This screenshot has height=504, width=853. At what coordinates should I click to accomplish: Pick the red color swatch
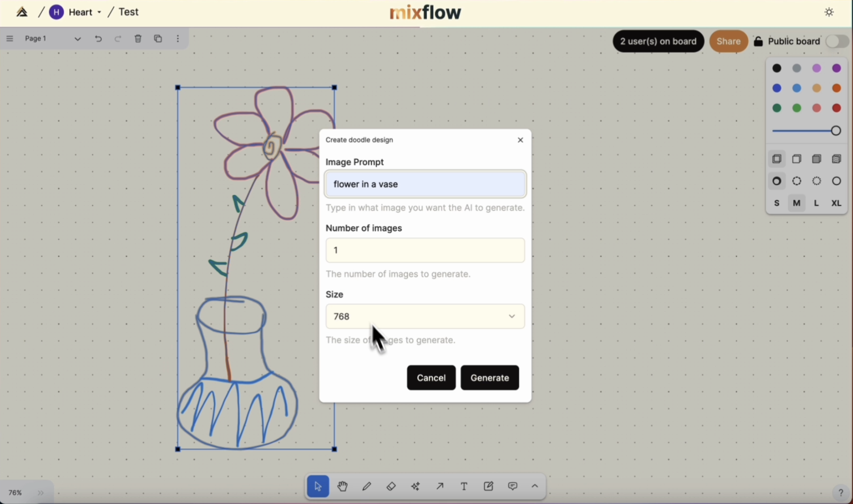(x=837, y=109)
